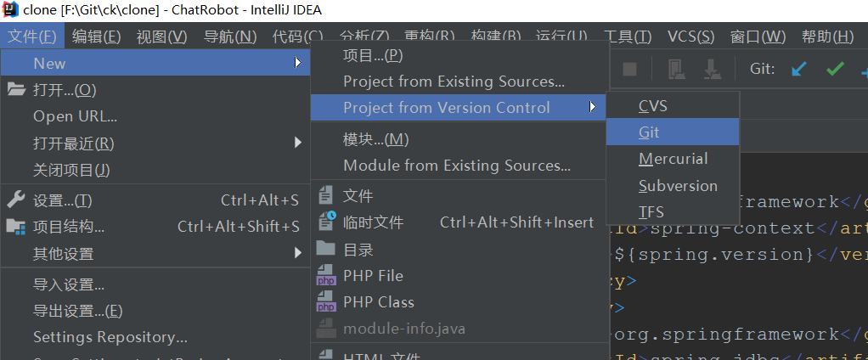Click the Git update project arrow icon
Image resolution: width=868 pixels, height=360 pixels.
(798, 69)
